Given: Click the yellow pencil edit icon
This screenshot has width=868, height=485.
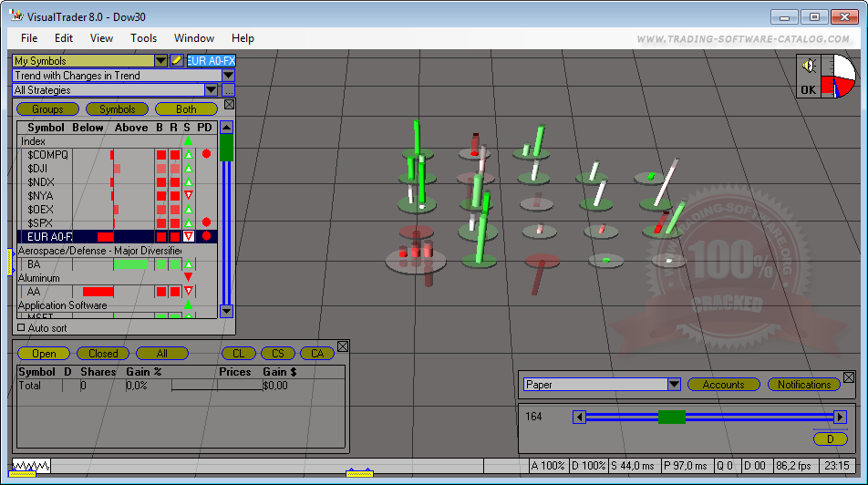Looking at the screenshot, I should coord(177,61).
